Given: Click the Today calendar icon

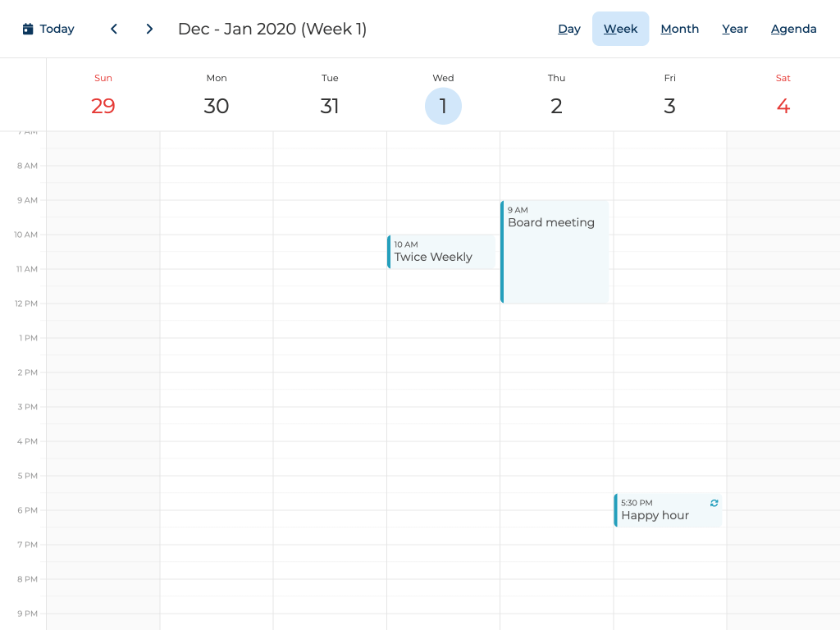Looking at the screenshot, I should [28, 30].
